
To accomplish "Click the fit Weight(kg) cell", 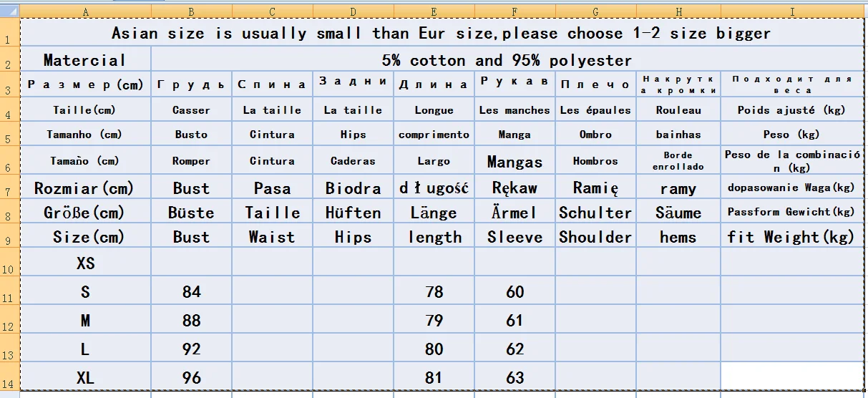I will tap(791, 237).
